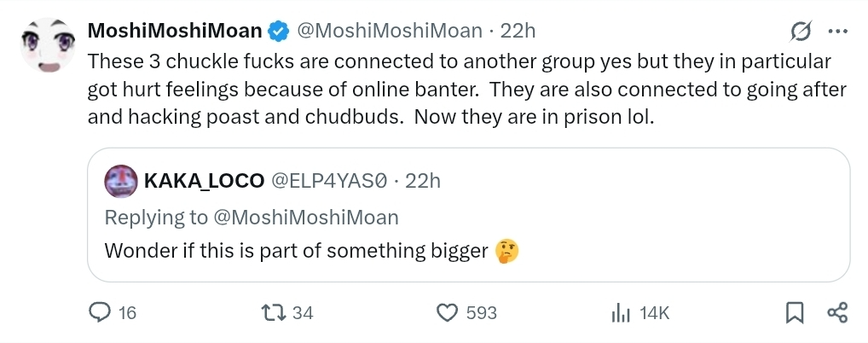Click the @ELP4YAS0 handle
The image size is (868, 343).
(x=329, y=181)
